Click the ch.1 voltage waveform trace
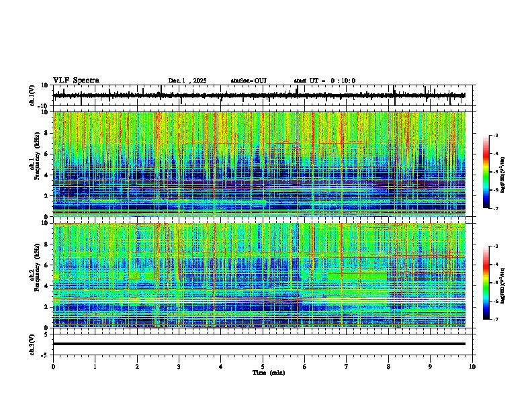 point(259,95)
